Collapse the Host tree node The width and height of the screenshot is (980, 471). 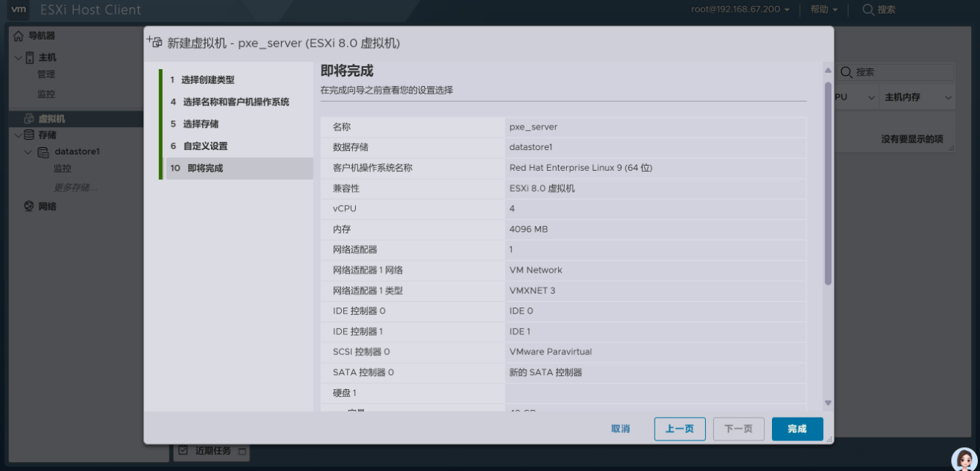tap(19, 57)
